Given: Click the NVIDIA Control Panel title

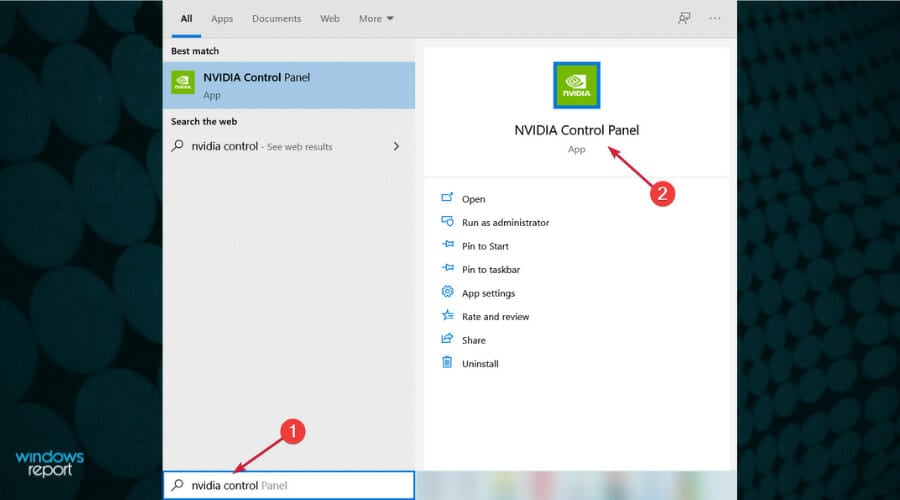Looking at the screenshot, I should [x=576, y=130].
